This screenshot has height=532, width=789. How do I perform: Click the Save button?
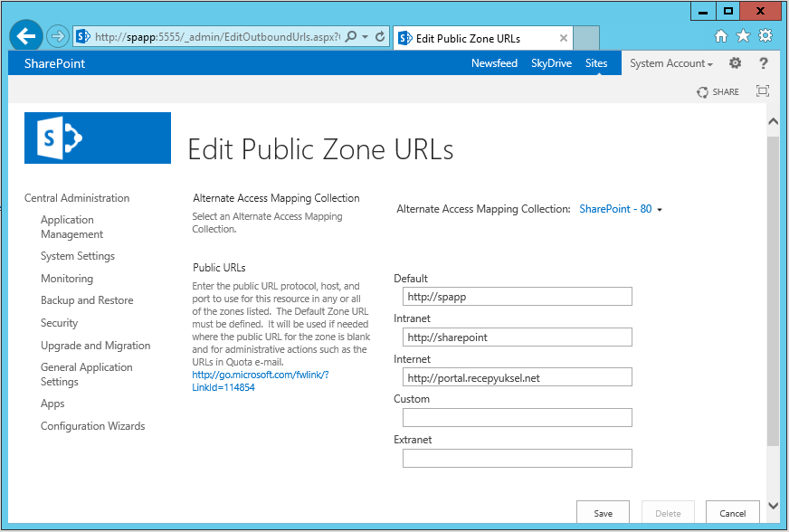pos(603,513)
